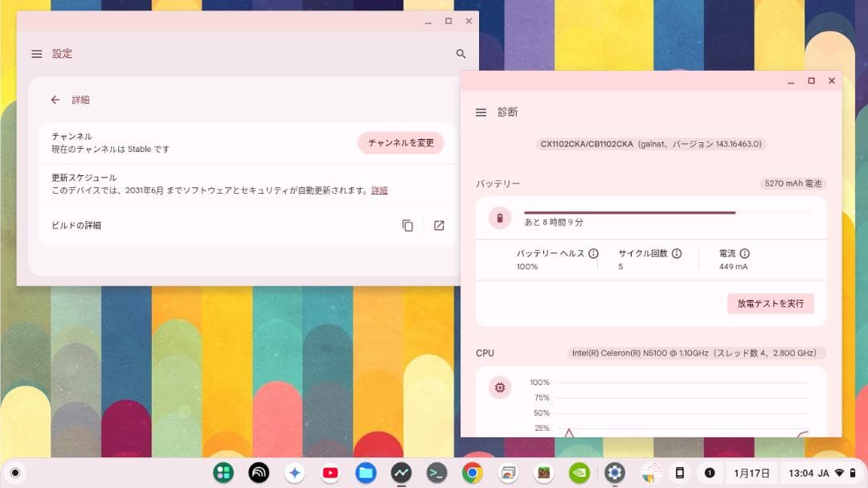Screen dimensions: 868x488
Task: Open the Terminal app on the shelf
Action: [436, 473]
